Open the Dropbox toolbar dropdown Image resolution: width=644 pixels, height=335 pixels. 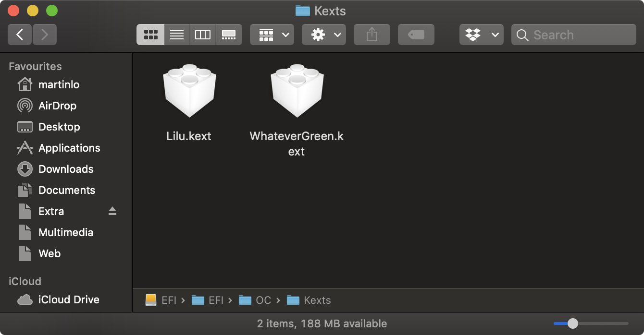click(x=481, y=35)
